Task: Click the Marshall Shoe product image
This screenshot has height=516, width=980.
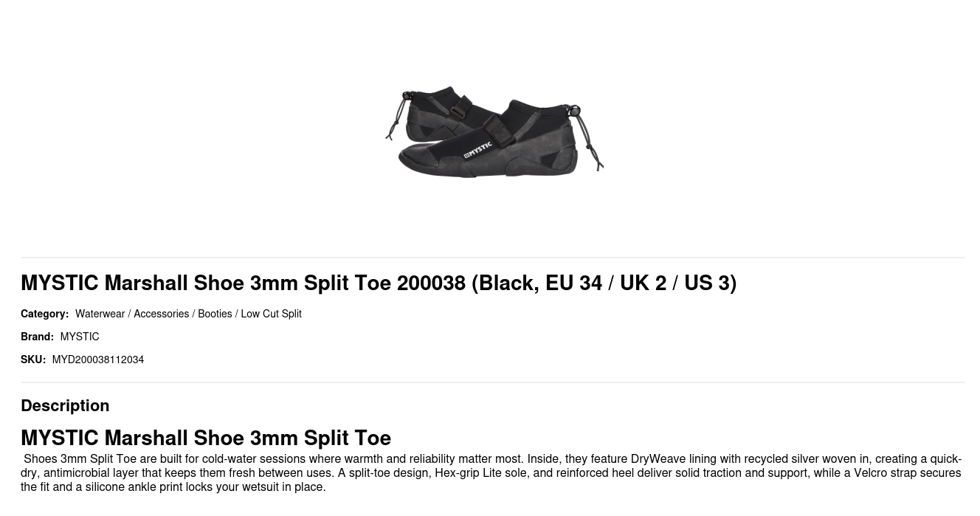Action: [493, 131]
